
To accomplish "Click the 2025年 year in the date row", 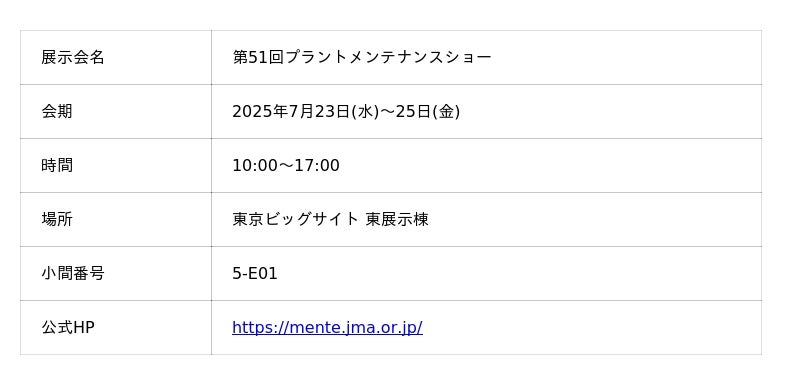I will click(260, 111).
